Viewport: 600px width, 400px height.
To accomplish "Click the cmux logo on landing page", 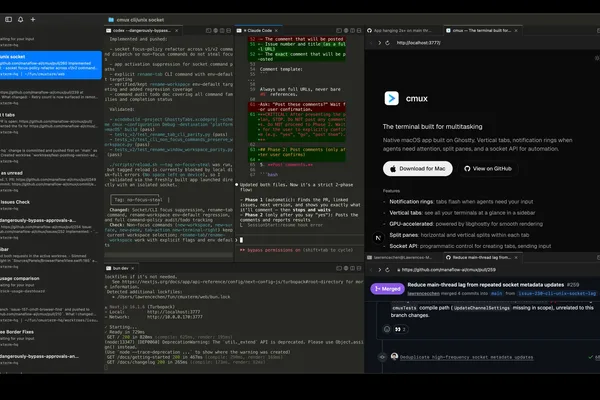I will coord(391,98).
